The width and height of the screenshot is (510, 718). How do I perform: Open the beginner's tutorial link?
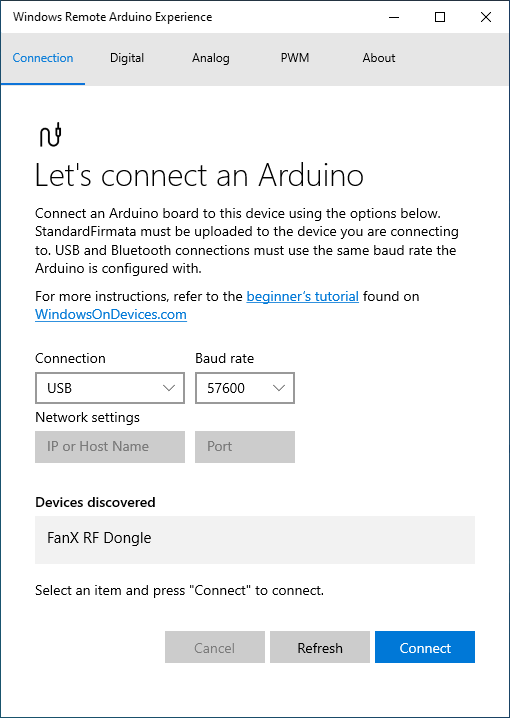303,297
